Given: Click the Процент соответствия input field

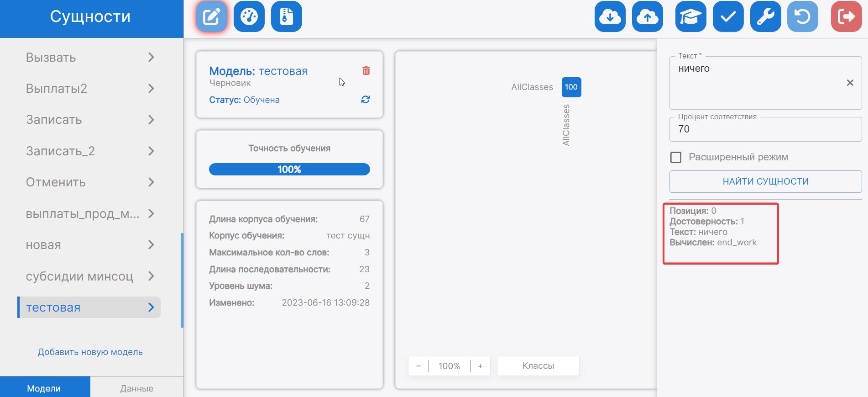Looking at the screenshot, I should pyautogui.click(x=765, y=129).
